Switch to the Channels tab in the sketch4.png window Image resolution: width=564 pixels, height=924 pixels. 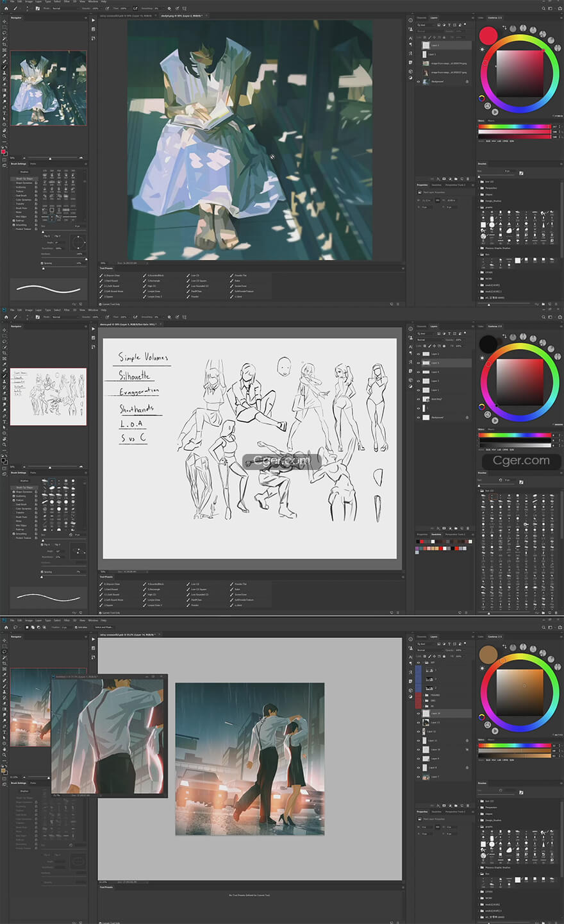pos(422,18)
